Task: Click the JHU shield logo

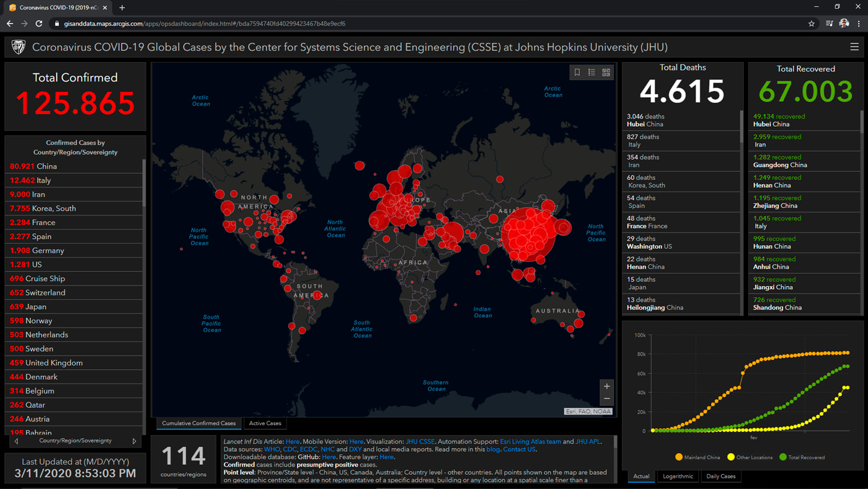Action: 19,47
